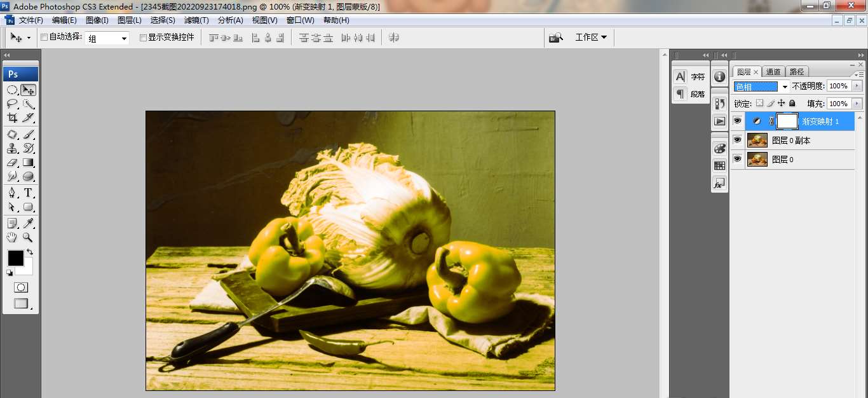
Task: Choose the Eraser tool
Action: [12, 163]
